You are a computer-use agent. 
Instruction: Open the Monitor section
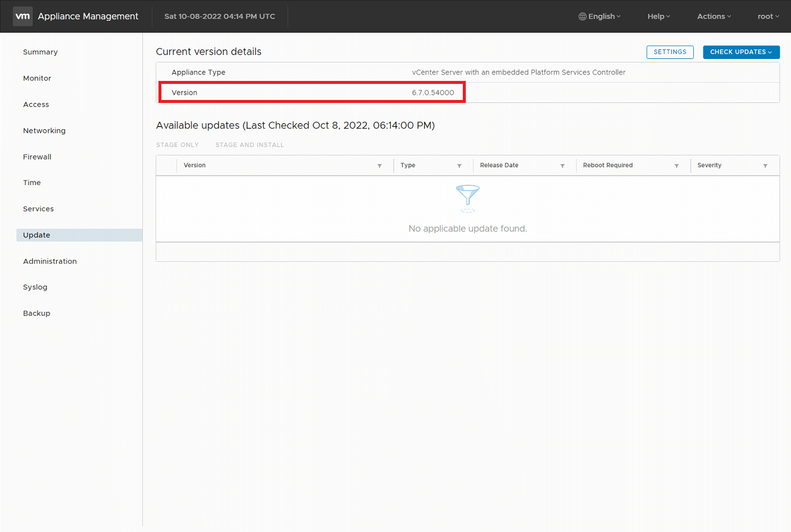click(x=37, y=79)
